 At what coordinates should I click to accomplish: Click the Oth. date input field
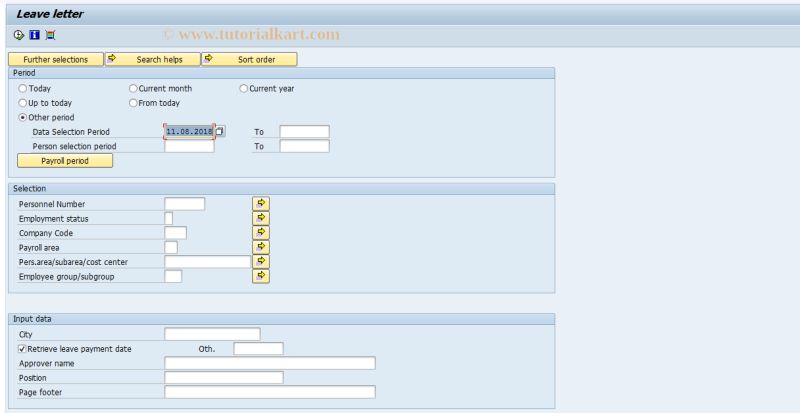(258, 349)
